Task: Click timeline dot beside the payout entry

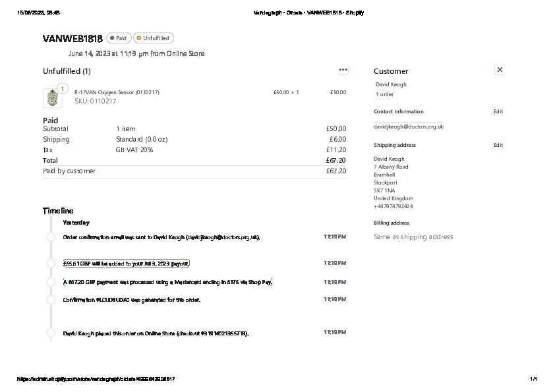Action: (51, 264)
